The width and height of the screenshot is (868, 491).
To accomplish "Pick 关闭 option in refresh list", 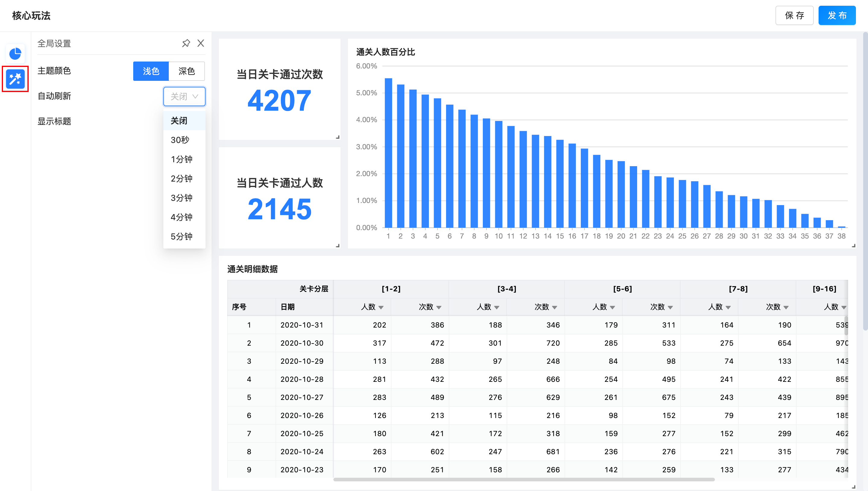I will coord(179,121).
